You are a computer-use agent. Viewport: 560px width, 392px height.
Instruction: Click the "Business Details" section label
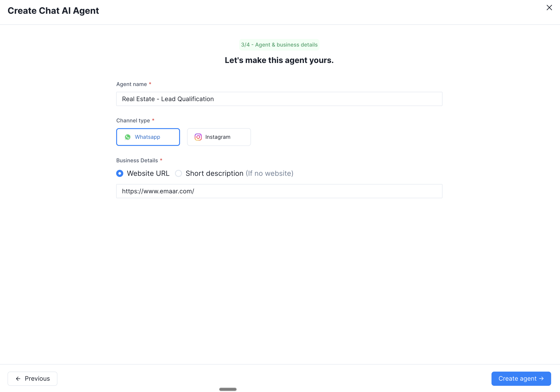137,161
